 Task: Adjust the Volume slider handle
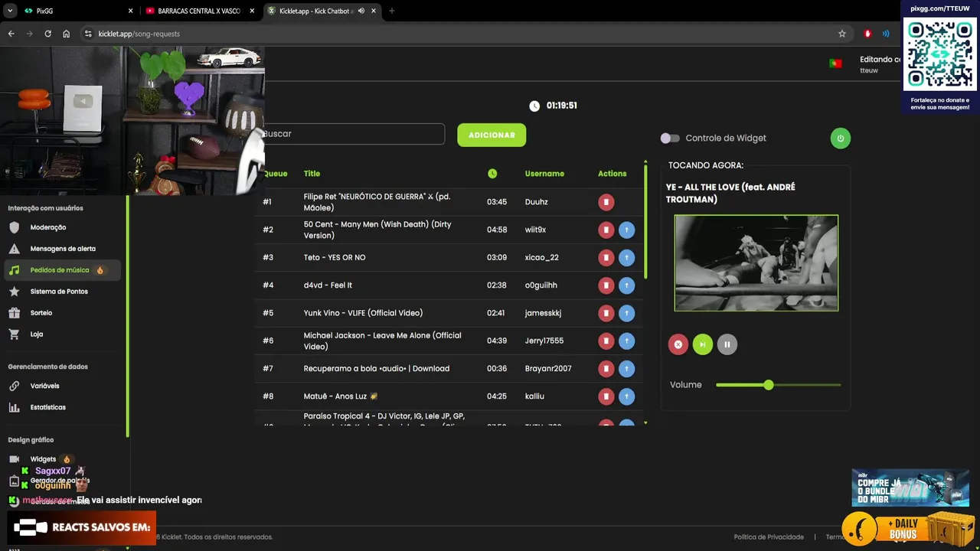pos(769,385)
